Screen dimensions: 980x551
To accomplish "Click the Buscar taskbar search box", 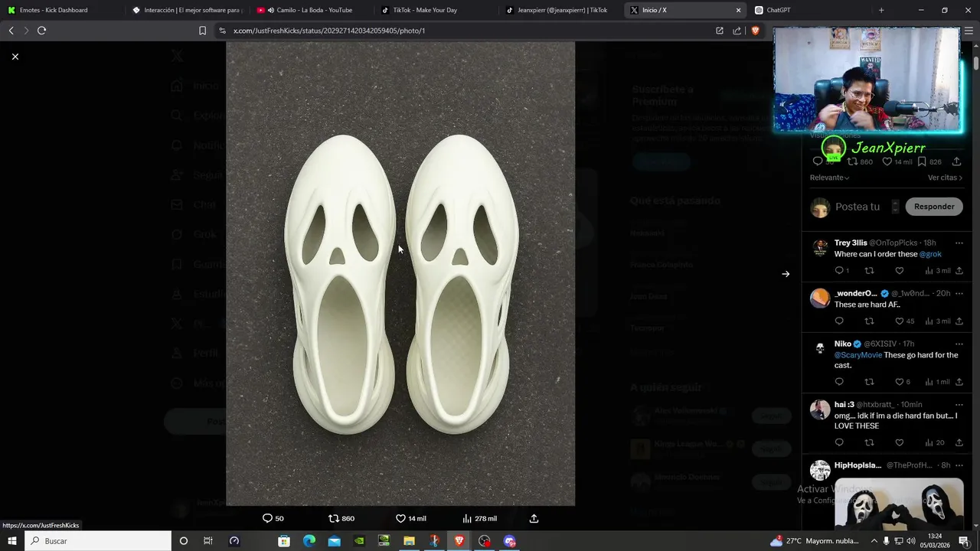I will pyautogui.click(x=97, y=541).
